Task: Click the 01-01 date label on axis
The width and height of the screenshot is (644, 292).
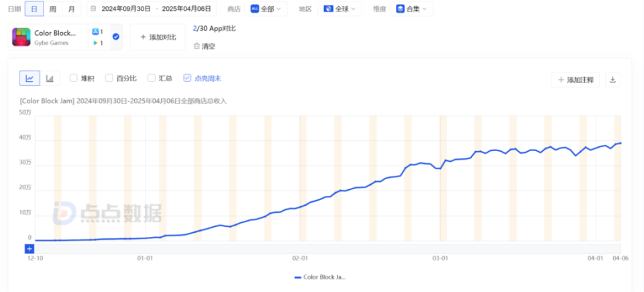Action: pos(145,258)
